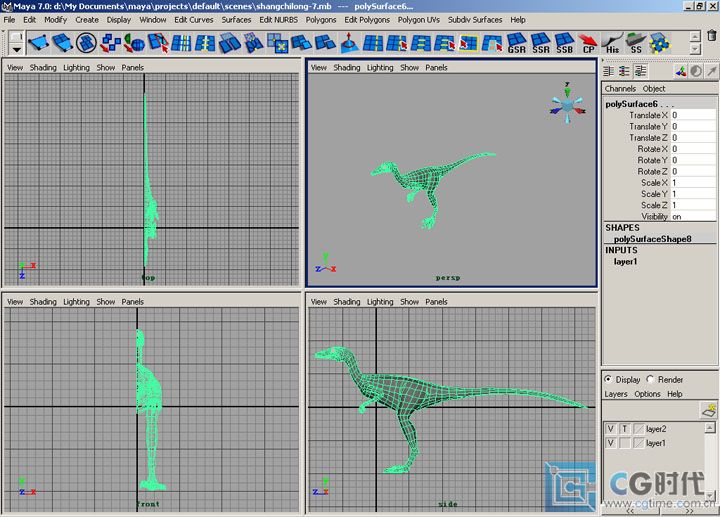Open the Edit NURBS menu
This screenshot has width=720, height=517.
click(278, 20)
